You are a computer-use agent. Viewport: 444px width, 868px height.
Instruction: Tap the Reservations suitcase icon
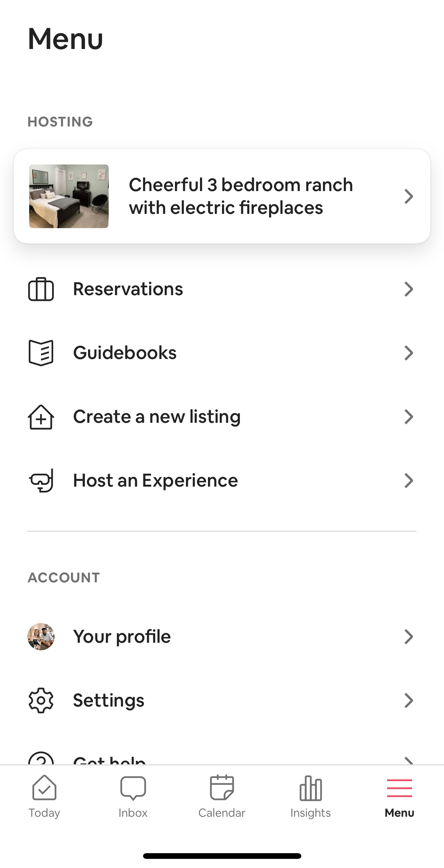41,289
